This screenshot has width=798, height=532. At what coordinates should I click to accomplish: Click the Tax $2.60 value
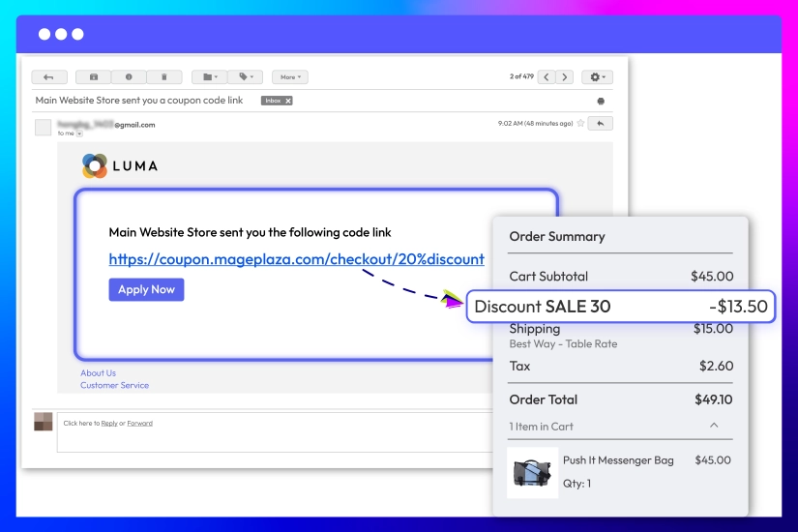point(716,366)
